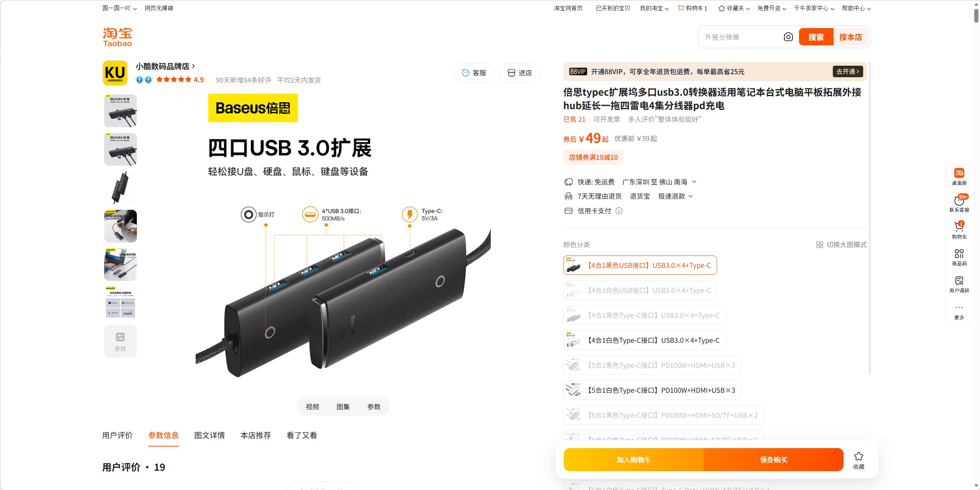
Task: Select 【4合1白色Type-C接口】 color option
Action: point(644,340)
